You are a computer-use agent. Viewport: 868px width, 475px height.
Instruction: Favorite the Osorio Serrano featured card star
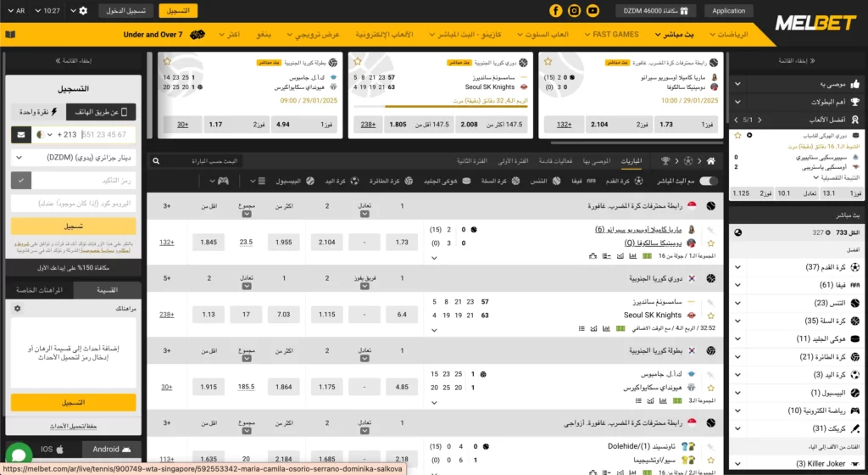point(548,61)
